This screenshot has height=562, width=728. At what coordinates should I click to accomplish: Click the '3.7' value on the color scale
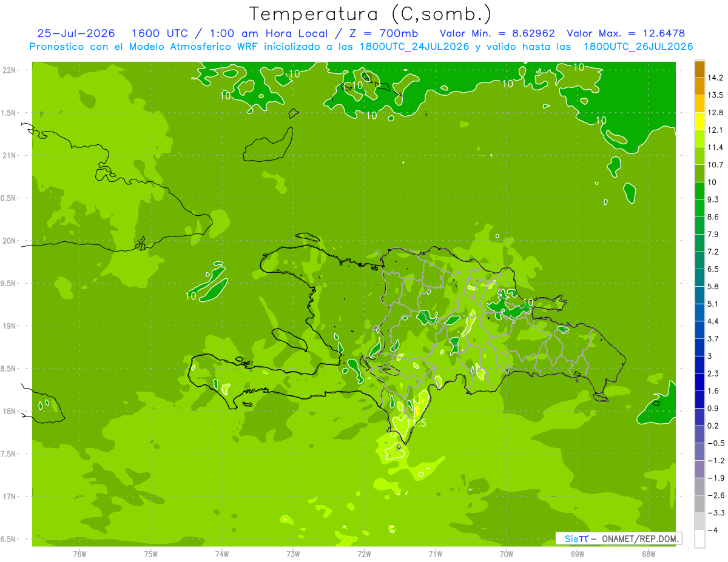tap(713, 338)
